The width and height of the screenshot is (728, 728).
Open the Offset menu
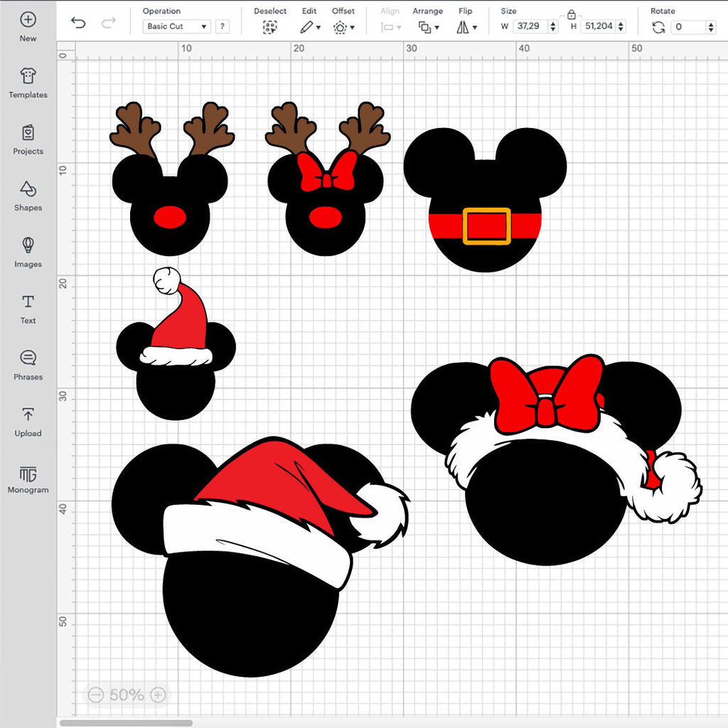coord(343,27)
